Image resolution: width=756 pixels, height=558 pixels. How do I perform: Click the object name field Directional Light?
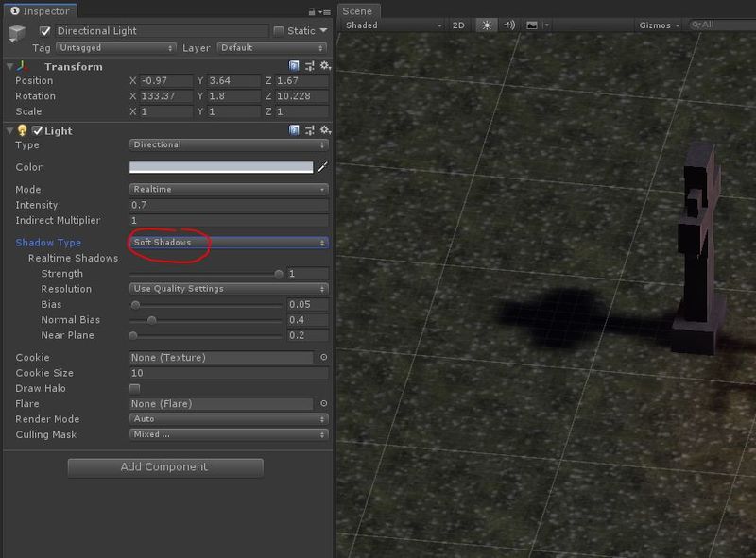(x=162, y=31)
